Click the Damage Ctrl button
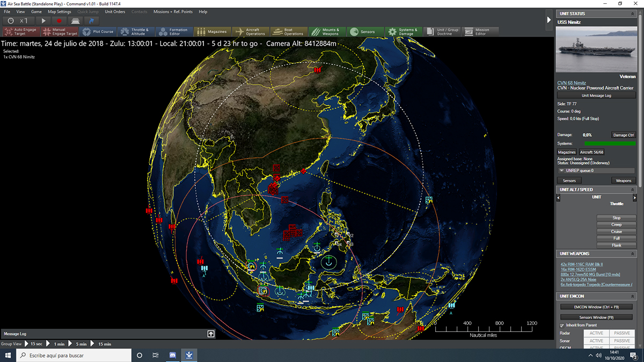Image resolution: width=644 pixels, height=362 pixels. click(623, 135)
